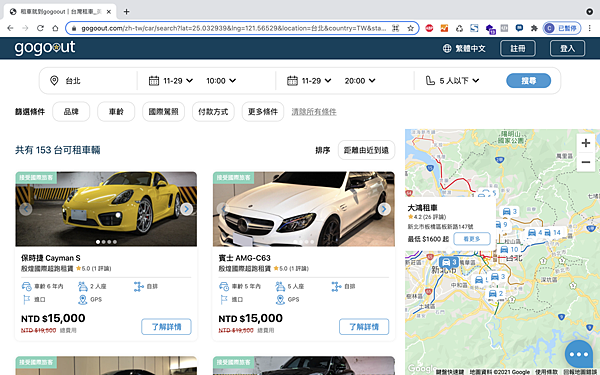This screenshot has height=375, width=600.
Task: Open the 付款方式 payment filter
Action: 213,112
